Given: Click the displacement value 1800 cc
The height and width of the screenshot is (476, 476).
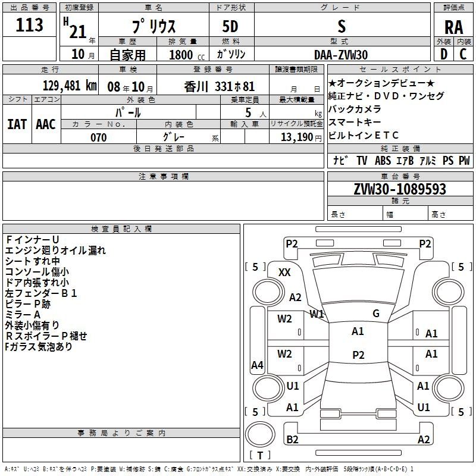Looking at the screenshot, I should 187,55.
